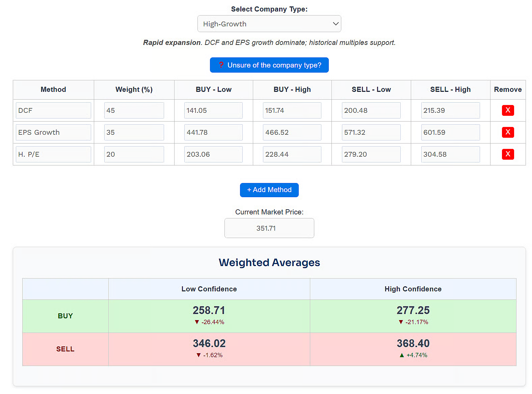Edit the H. P/E weight value 20
The image size is (532, 394).
coord(134,154)
